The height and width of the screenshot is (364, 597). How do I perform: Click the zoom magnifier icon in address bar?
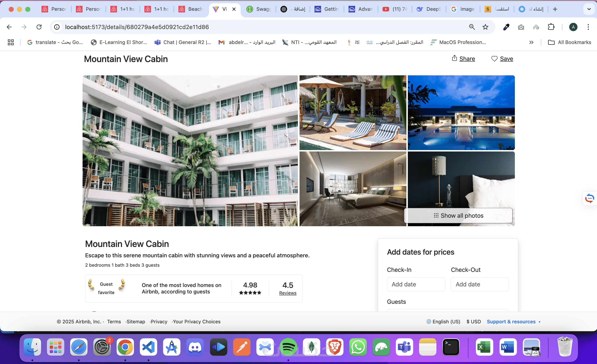472,27
